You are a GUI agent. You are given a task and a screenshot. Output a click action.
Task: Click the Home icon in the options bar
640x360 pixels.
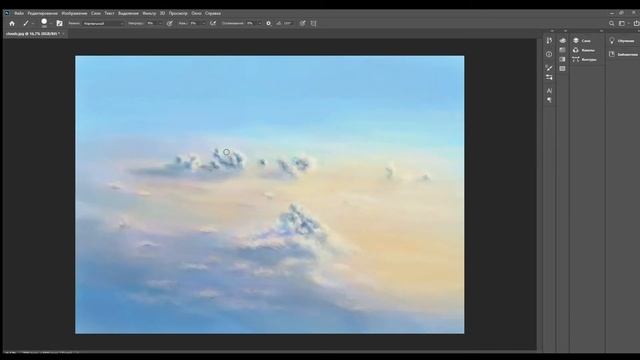pos(12,23)
